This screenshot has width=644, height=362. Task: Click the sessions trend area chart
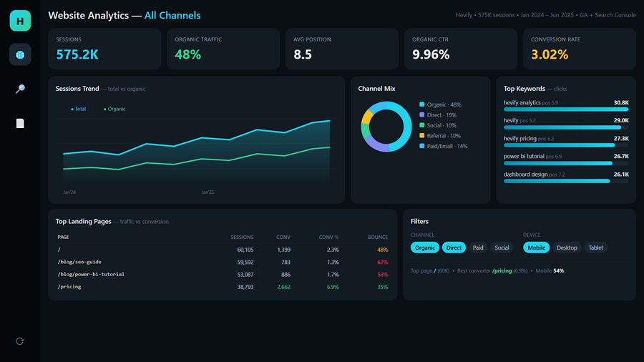click(x=196, y=151)
